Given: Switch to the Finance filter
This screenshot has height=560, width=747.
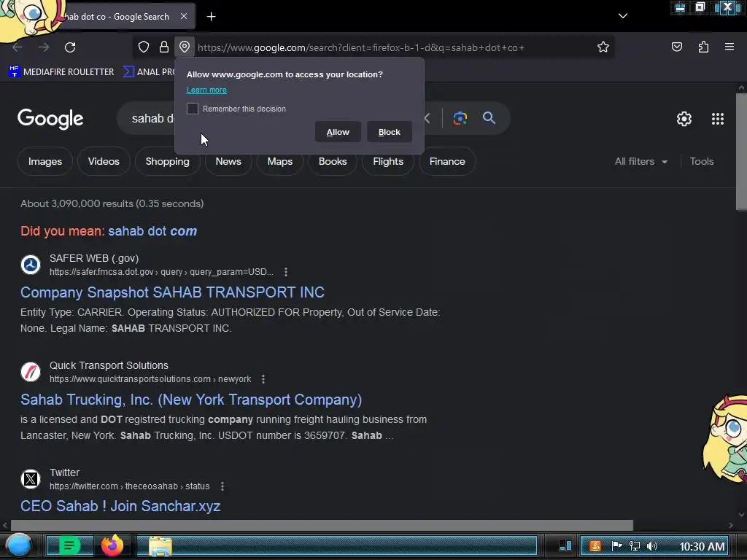Looking at the screenshot, I should point(447,161).
